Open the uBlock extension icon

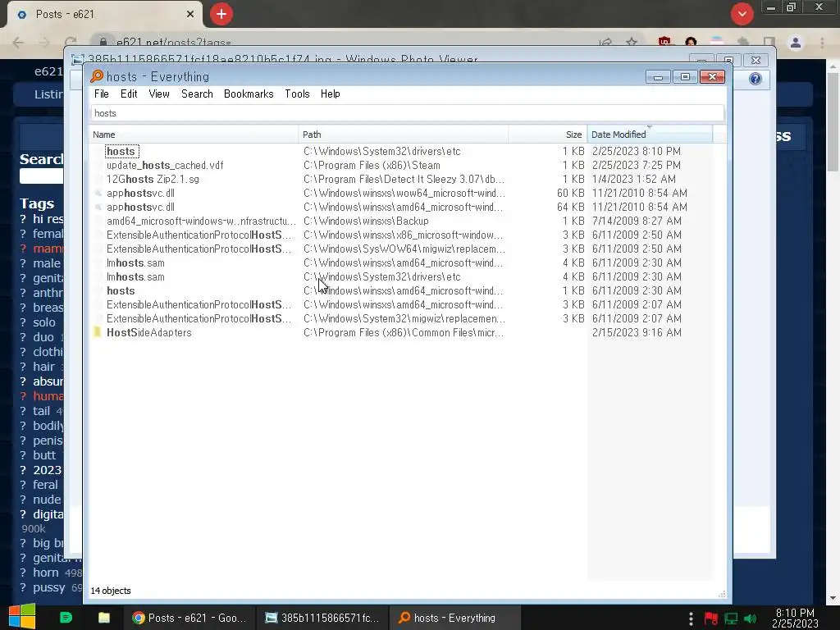664,42
